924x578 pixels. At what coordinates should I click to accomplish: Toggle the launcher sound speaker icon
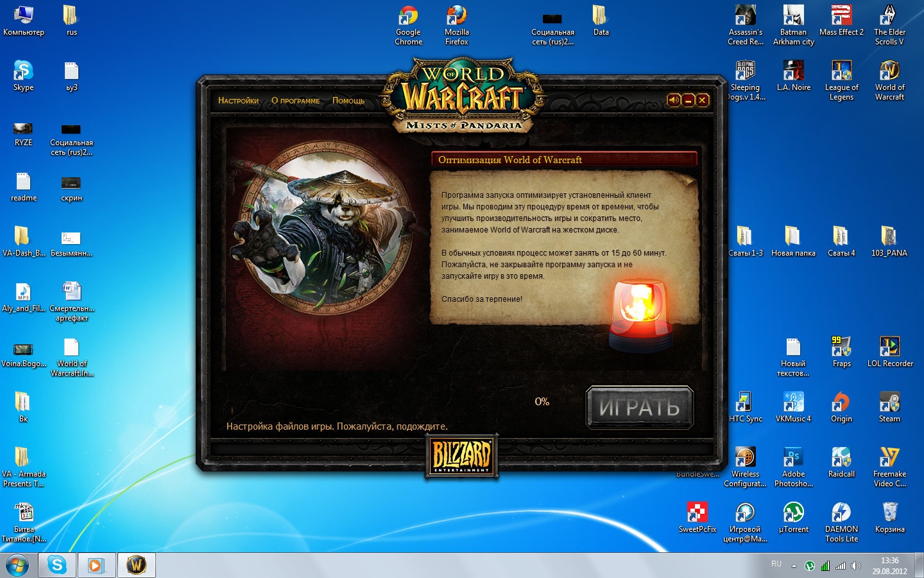(674, 100)
